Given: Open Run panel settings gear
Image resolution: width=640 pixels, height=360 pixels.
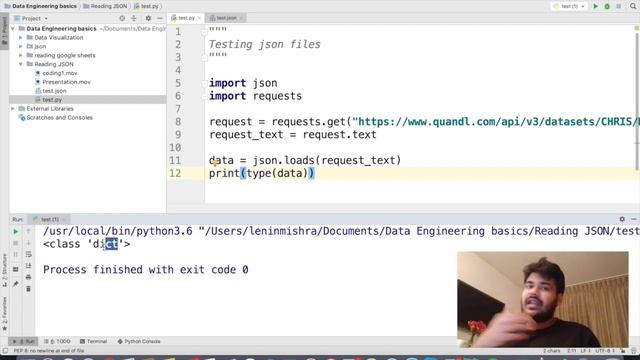Looking at the screenshot, I should 622,219.
